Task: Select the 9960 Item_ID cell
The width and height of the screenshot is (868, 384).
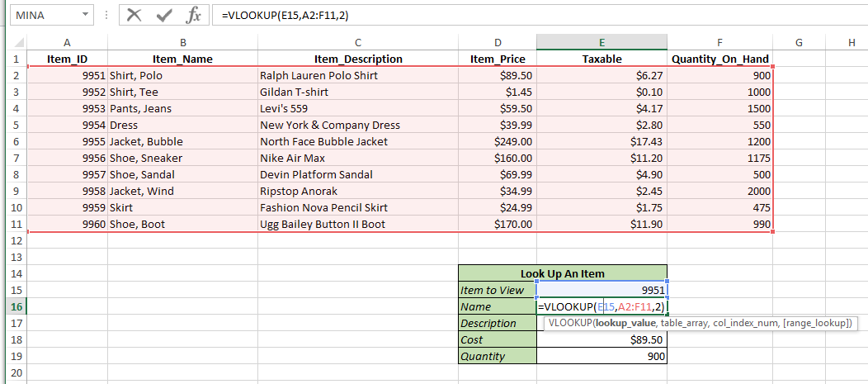Action: [x=67, y=225]
